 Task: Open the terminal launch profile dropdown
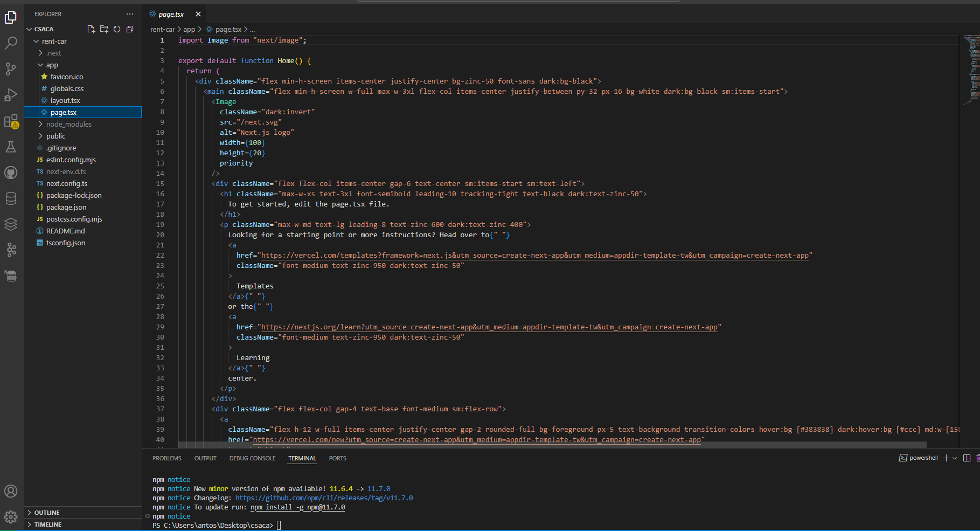tap(955, 458)
